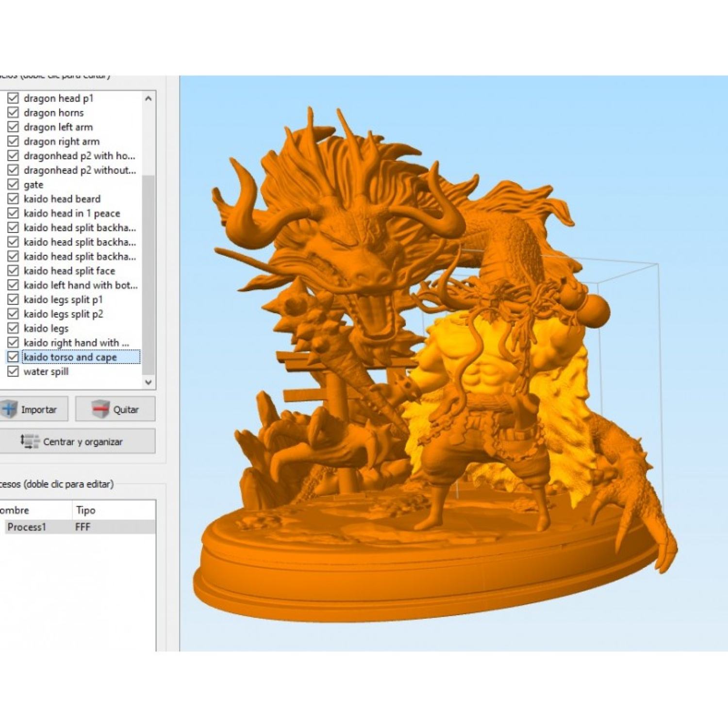728x728 pixels.
Task: Select the 'gate' list entry
Action: (x=33, y=185)
